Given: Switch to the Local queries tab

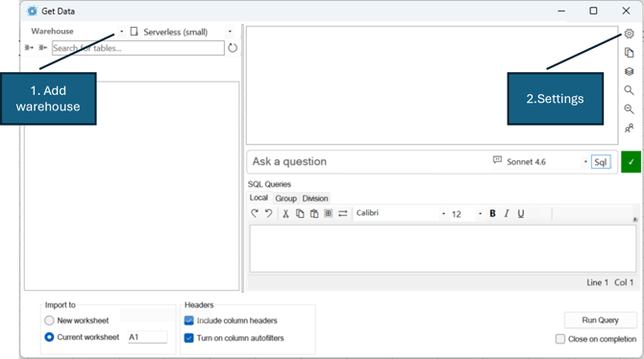Looking at the screenshot, I should point(259,198).
